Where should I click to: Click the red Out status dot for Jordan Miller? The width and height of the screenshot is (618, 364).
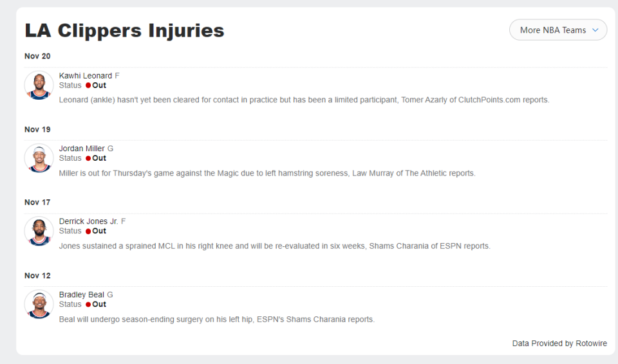pos(88,158)
